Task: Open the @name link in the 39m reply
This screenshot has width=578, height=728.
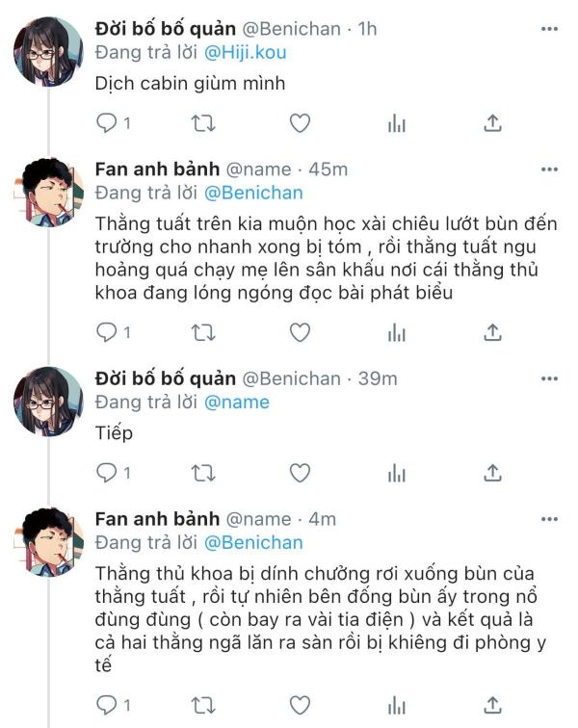Action: [x=236, y=403]
